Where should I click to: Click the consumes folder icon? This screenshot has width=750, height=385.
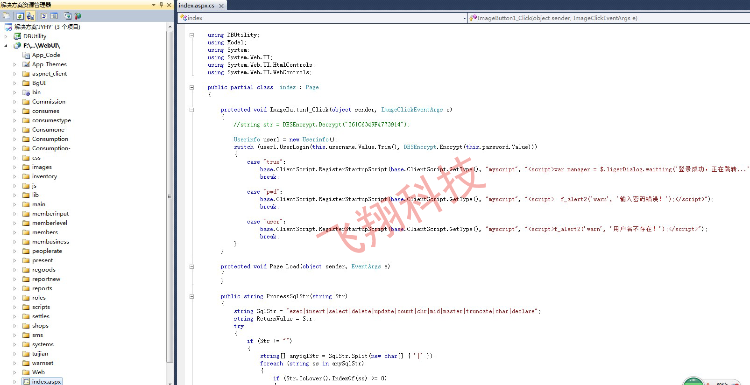[x=26, y=111]
